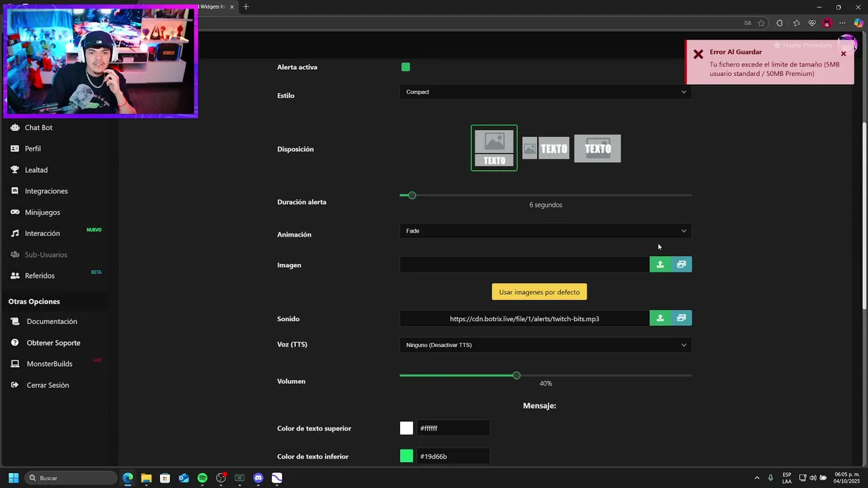Open Interacción in sidebar
This screenshot has width=868, height=488.
click(x=42, y=233)
